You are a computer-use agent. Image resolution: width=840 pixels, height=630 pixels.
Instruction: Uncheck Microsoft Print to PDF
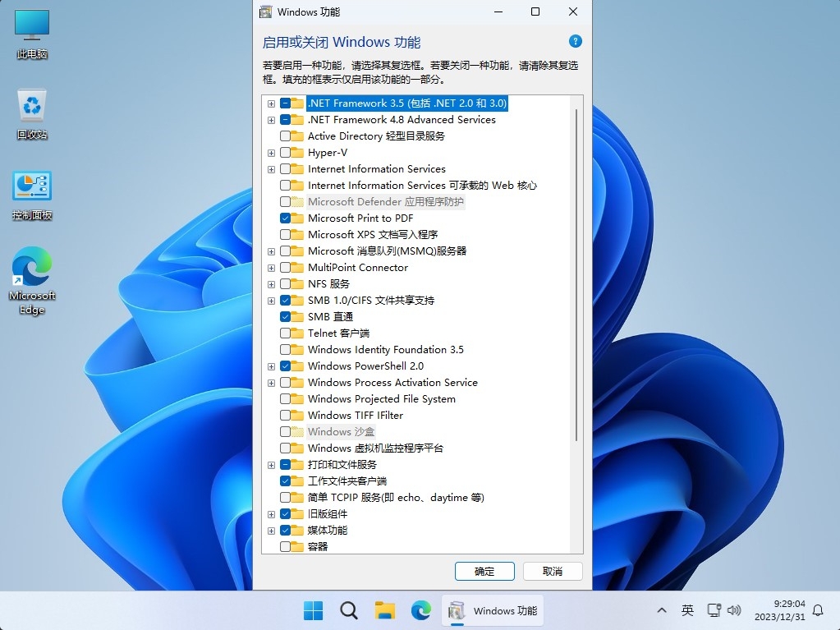[x=285, y=218]
